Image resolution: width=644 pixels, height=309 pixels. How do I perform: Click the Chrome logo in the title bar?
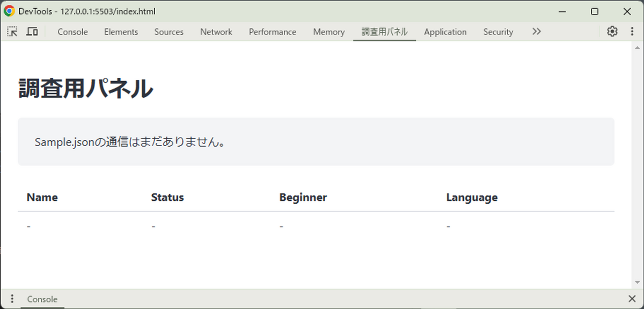tap(9, 11)
